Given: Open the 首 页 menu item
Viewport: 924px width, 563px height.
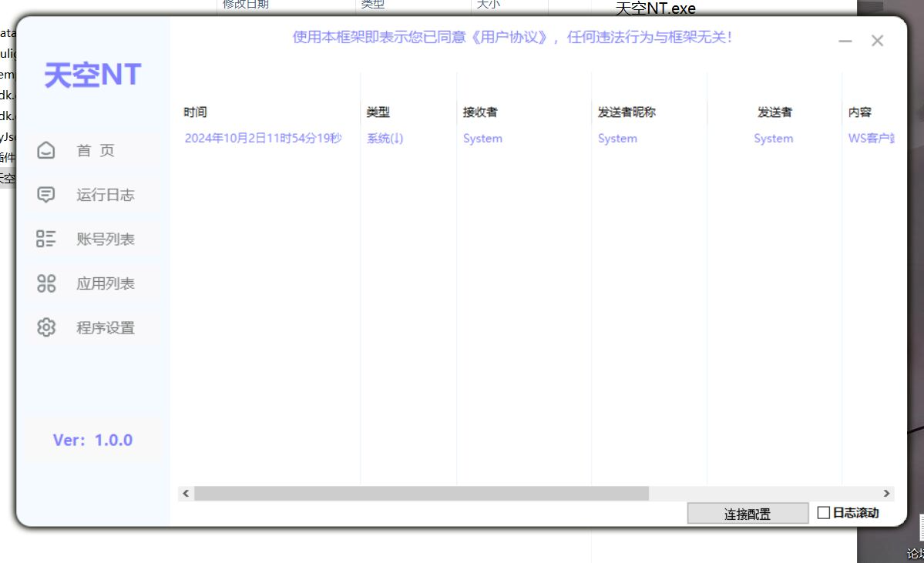Looking at the screenshot, I should click(96, 151).
